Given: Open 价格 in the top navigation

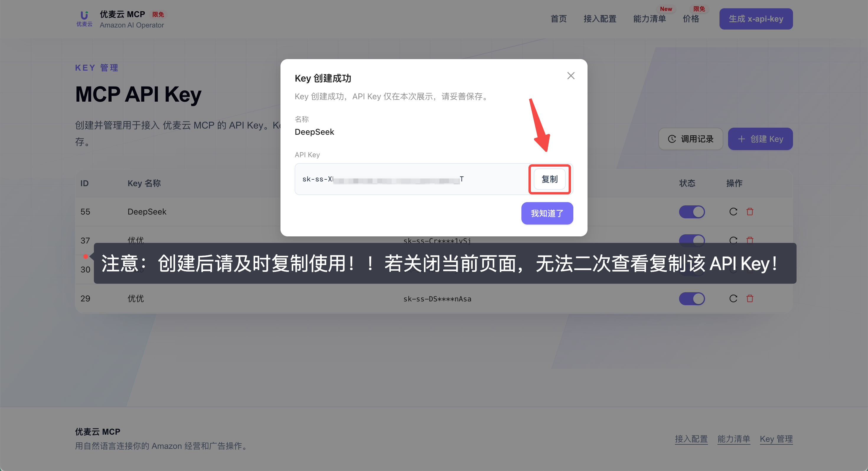Looking at the screenshot, I should point(691,19).
